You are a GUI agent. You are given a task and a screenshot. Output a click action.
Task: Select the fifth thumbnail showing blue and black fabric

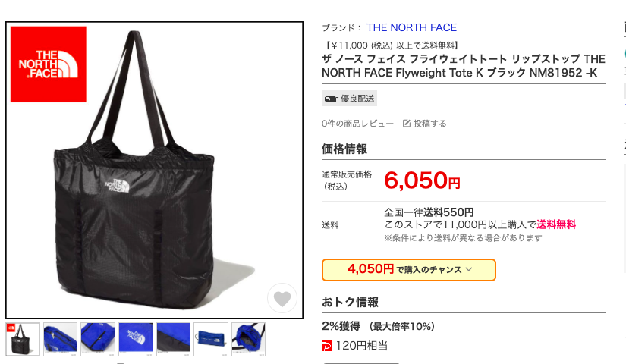[x=173, y=339]
